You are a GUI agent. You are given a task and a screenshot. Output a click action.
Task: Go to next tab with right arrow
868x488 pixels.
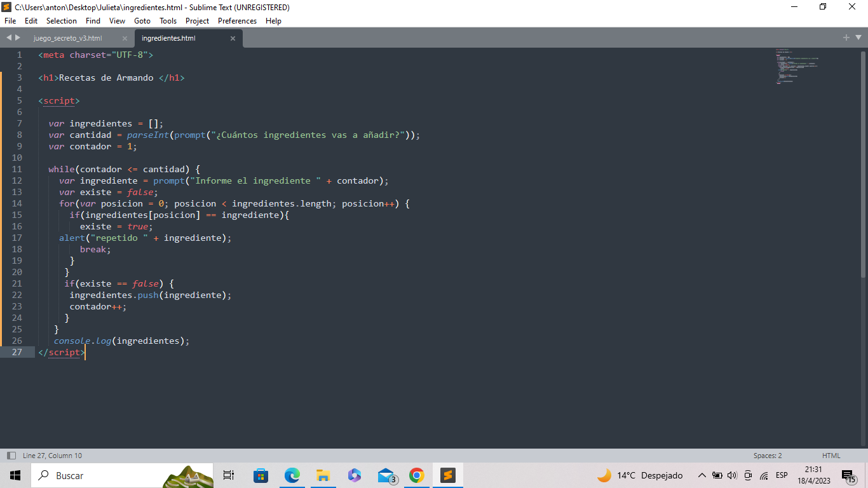click(17, 37)
